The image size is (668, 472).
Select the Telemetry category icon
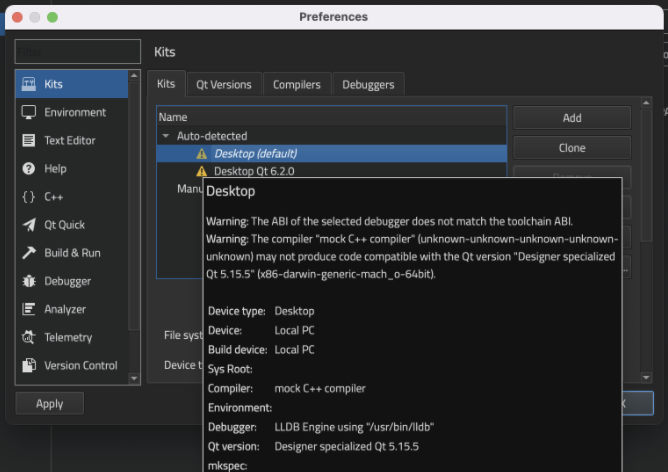tap(29, 337)
